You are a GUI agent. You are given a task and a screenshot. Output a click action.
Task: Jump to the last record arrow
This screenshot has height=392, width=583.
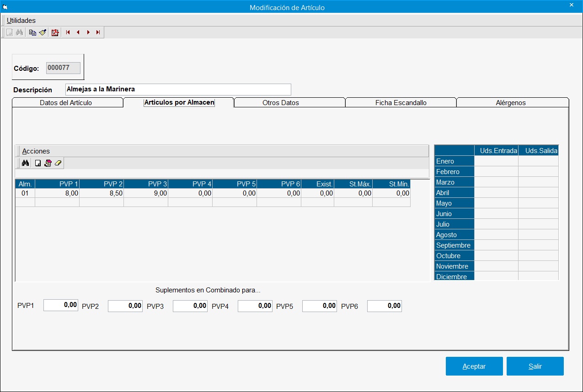point(98,32)
